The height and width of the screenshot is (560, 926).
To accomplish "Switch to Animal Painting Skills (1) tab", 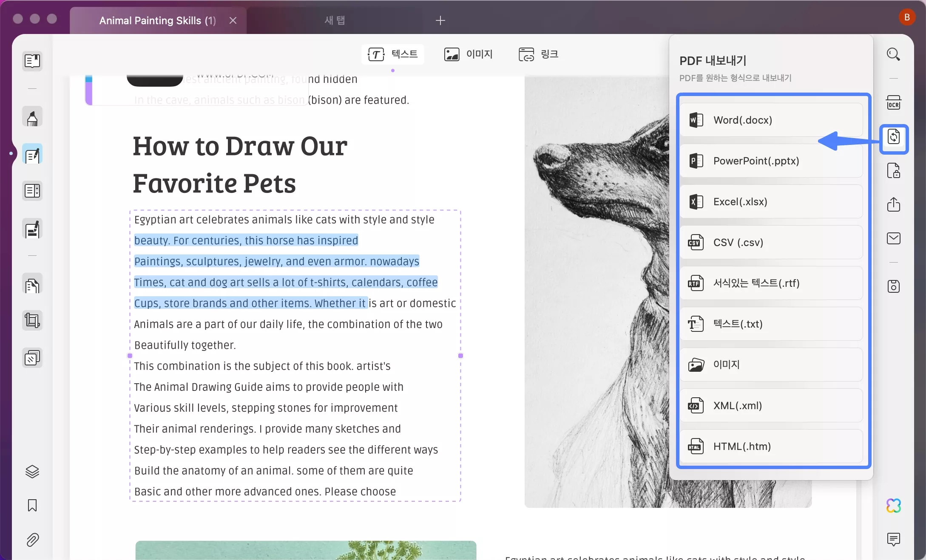I will coord(158,20).
